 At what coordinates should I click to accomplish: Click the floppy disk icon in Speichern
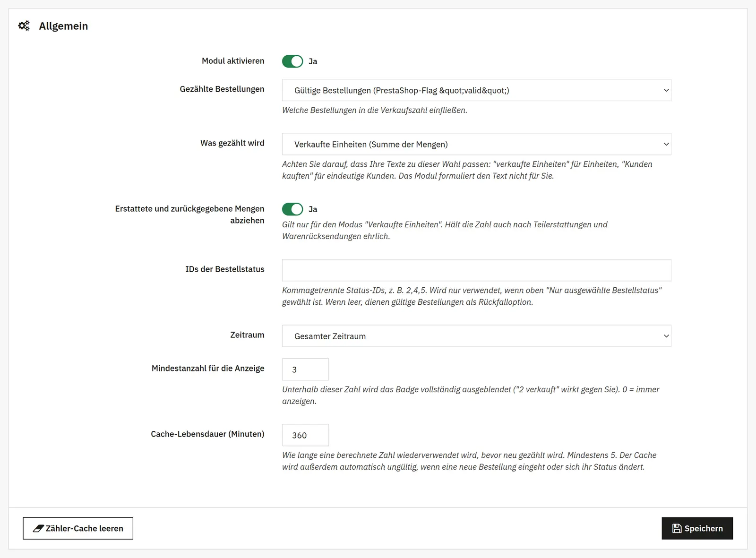677,528
